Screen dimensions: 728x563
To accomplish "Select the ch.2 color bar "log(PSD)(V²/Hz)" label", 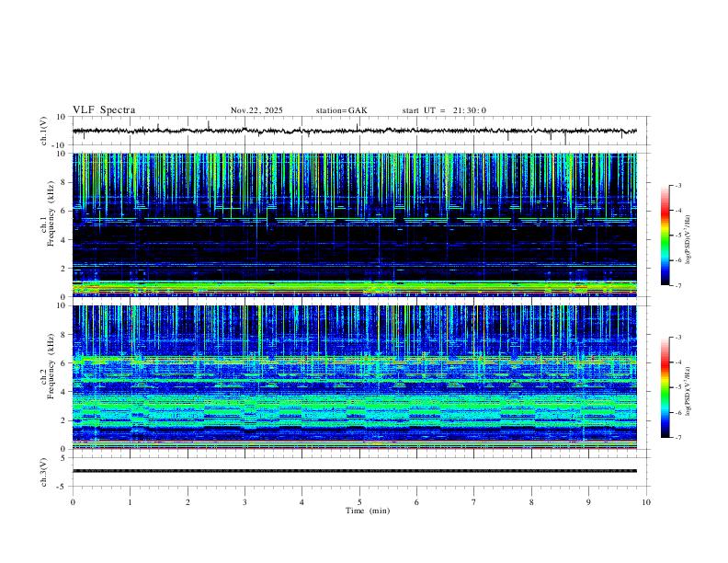I will [688, 391].
